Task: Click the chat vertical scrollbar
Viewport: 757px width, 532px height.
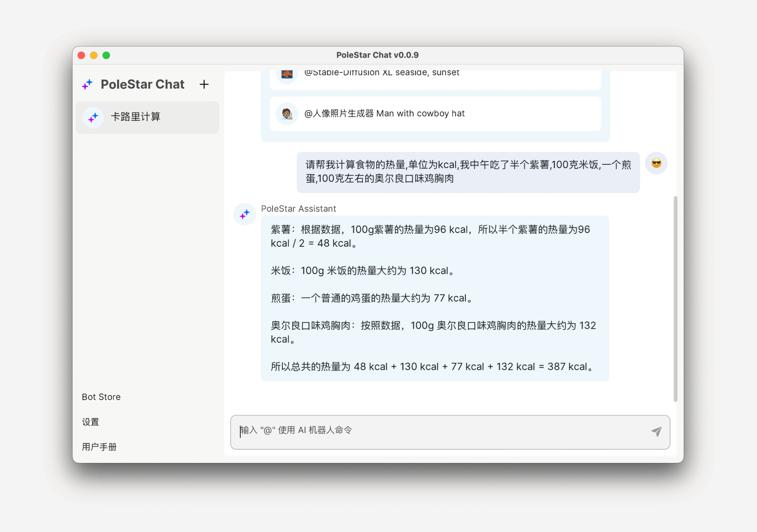Action: tap(675, 299)
